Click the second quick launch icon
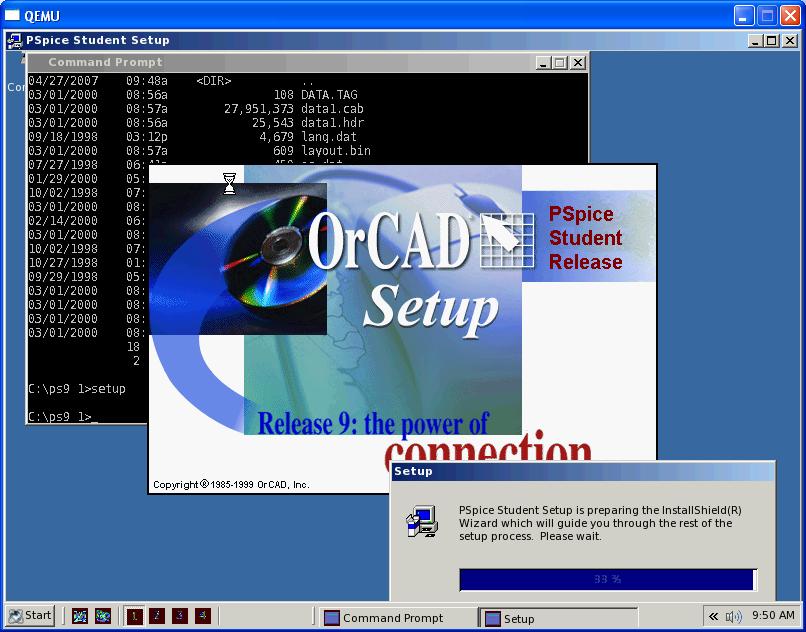 [x=103, y=616]
